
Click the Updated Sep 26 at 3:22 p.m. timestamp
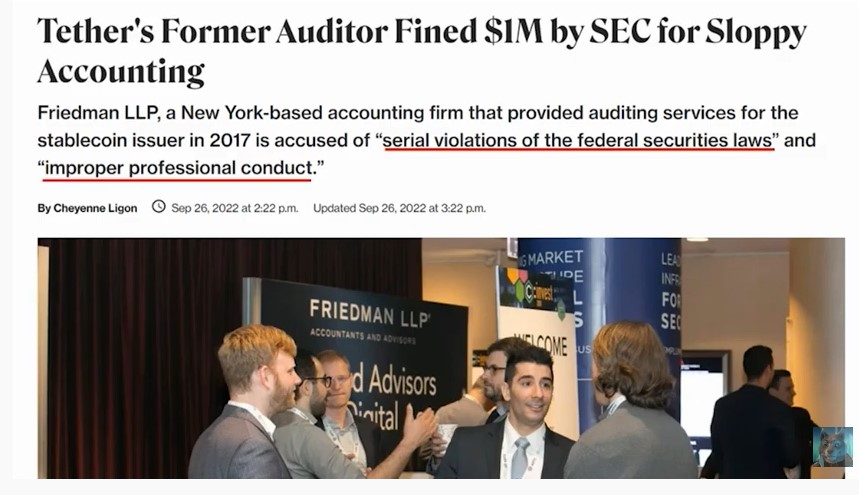399,208
